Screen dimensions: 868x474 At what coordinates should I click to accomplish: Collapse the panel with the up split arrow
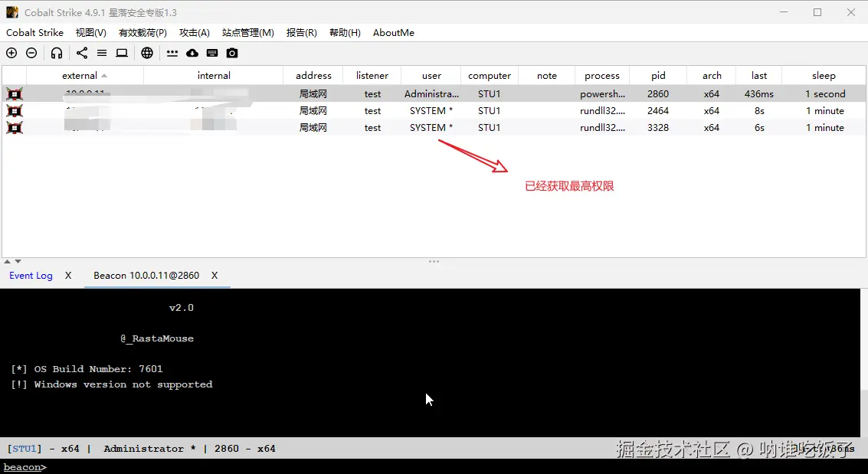click(x=7, y=262)
